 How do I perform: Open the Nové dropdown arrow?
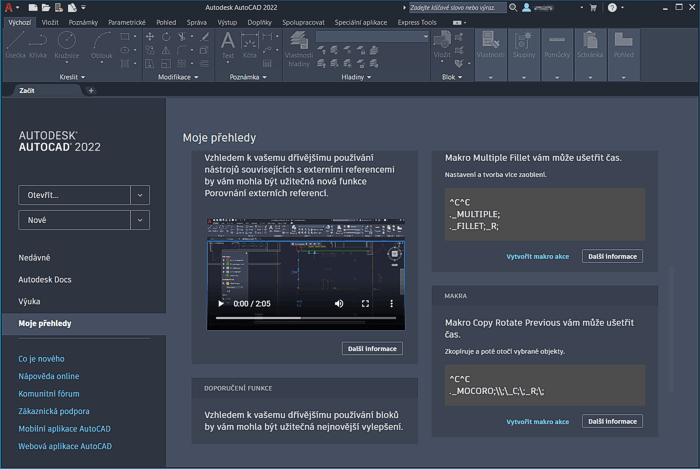140,220
